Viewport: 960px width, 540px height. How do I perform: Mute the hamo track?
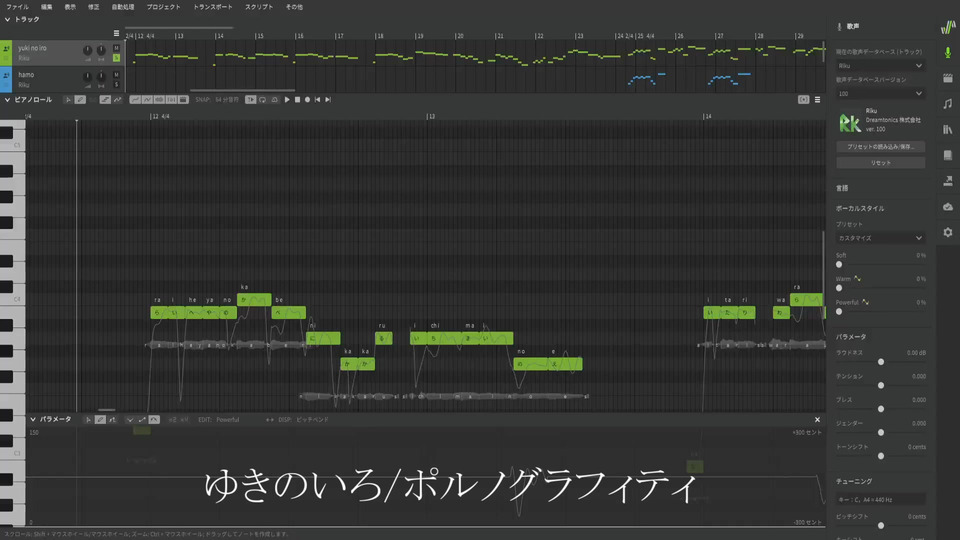click(116, 75)
